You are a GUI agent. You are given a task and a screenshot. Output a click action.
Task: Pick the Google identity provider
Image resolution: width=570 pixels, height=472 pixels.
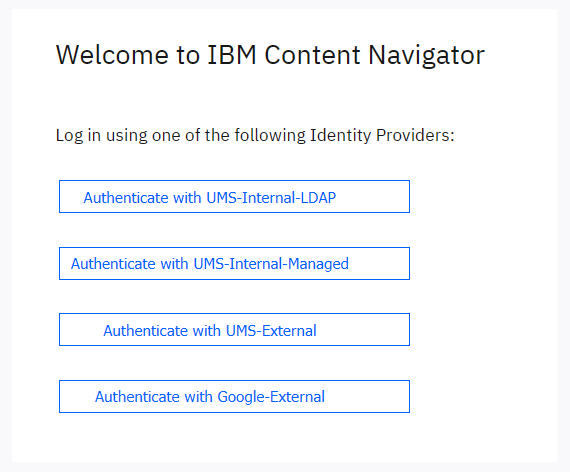coord(234,396)
